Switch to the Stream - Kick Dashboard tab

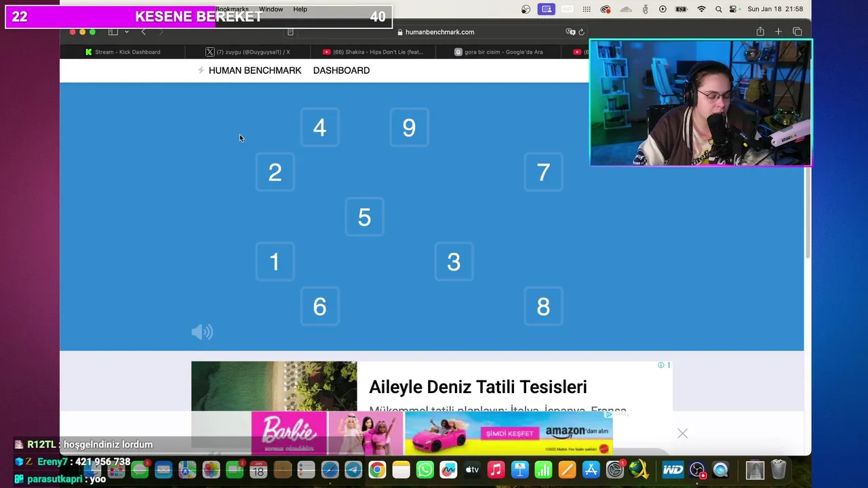pos(122,52)
